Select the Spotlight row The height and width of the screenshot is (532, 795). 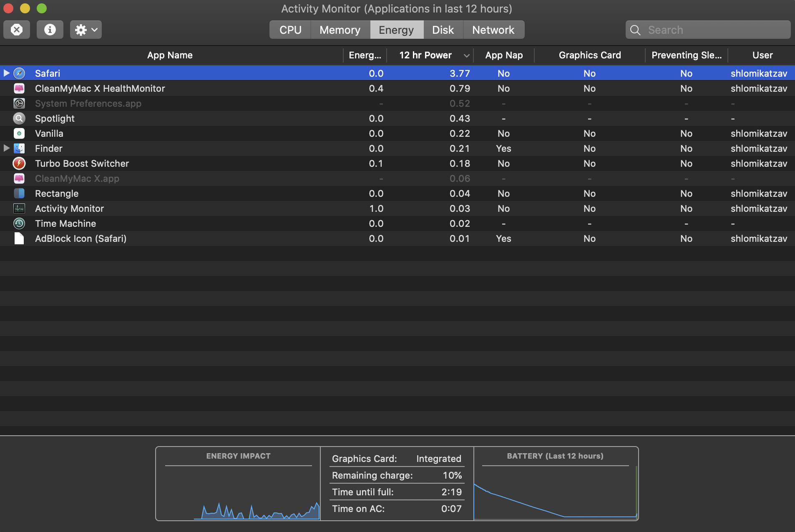[x=397, y=118]
